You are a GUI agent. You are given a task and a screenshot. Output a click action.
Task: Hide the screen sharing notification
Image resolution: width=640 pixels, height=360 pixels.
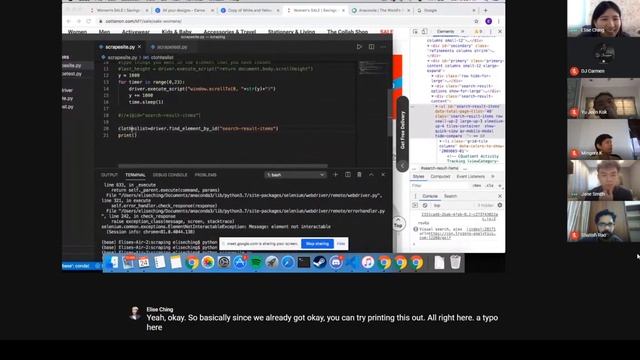click(341, 244)
